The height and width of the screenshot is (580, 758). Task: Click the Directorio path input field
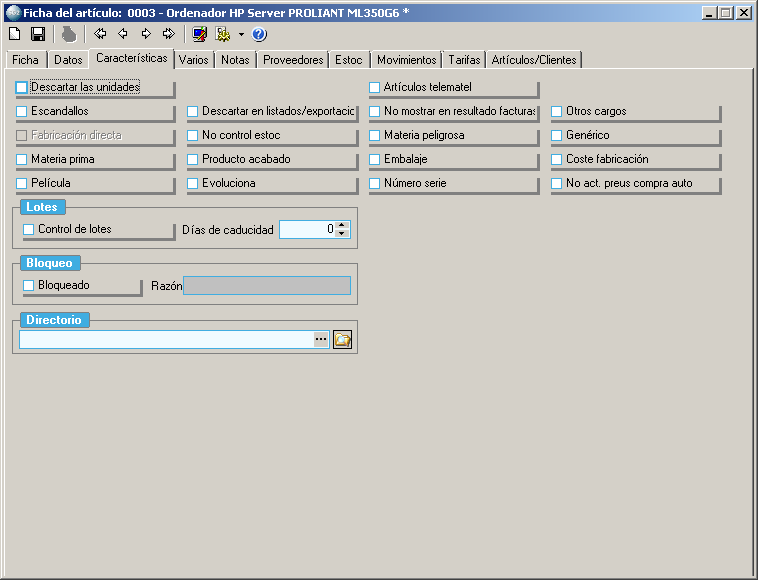point(167,339)
